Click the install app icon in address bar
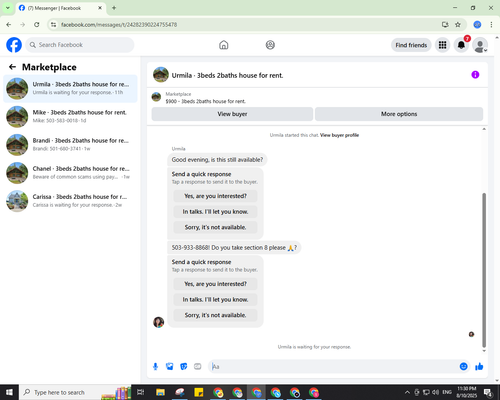This screenshot has width=500, height=400. [445, 25]
